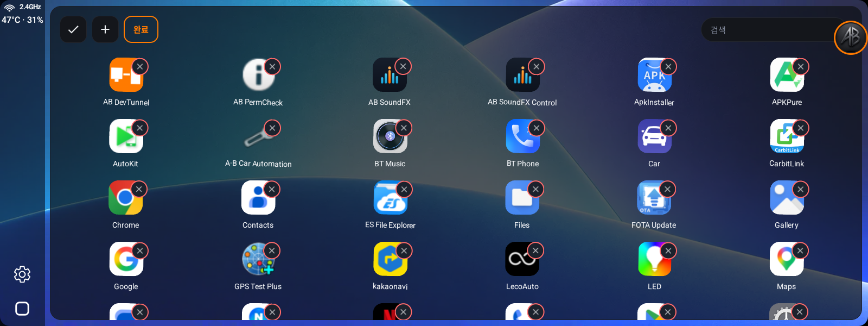Screen dimensions: 868x326
Task: Click X badge on AB SoundFX
Action: coord(403,66)
